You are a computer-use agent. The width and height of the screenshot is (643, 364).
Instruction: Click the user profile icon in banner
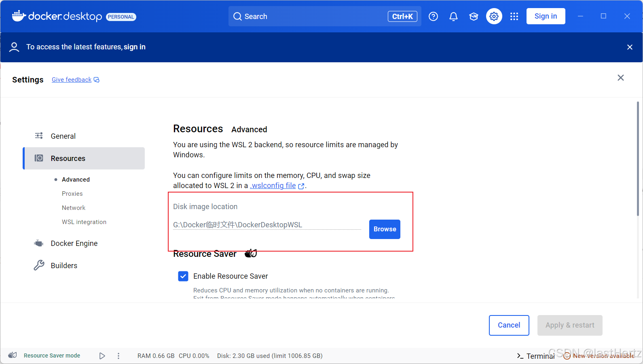click(x=14, y=47)
